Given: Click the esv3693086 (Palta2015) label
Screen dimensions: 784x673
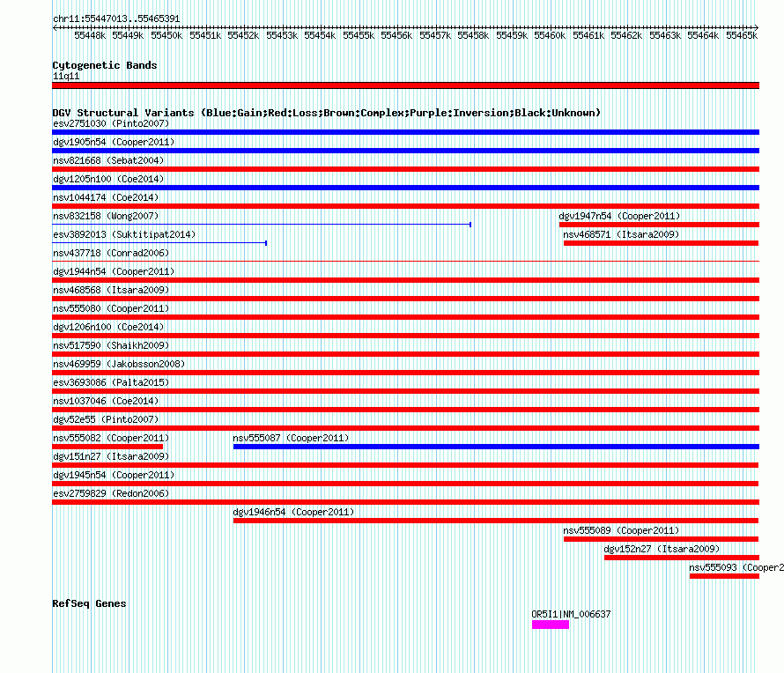Looking at the screenshot, I should 111,382.
